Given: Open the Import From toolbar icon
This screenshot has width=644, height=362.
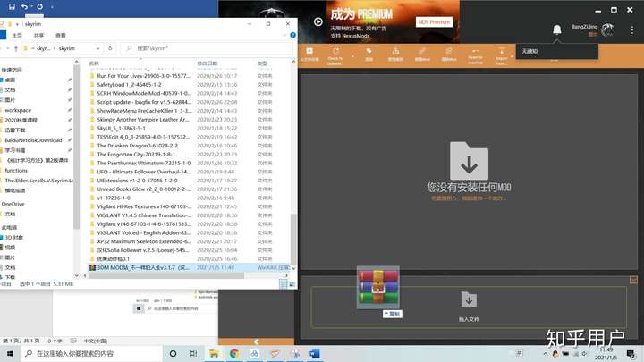Looking at the screenshot, I should [501, 55].
